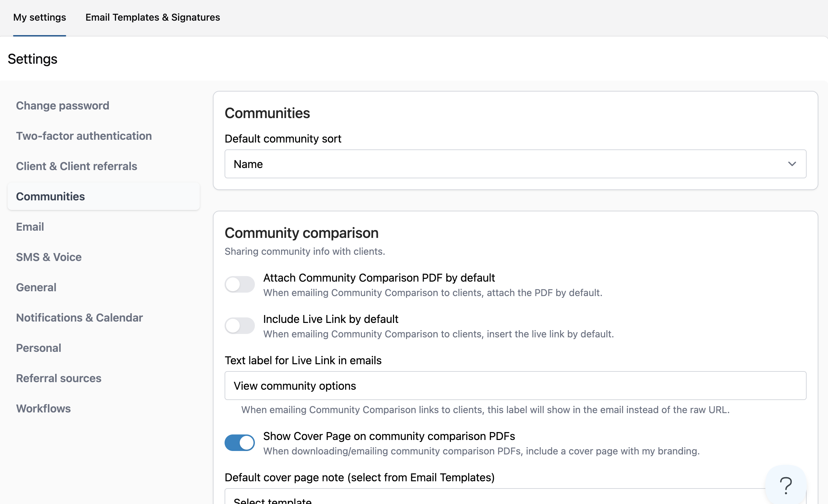
Task: Select the My settings tab
Action: [40, 17]
